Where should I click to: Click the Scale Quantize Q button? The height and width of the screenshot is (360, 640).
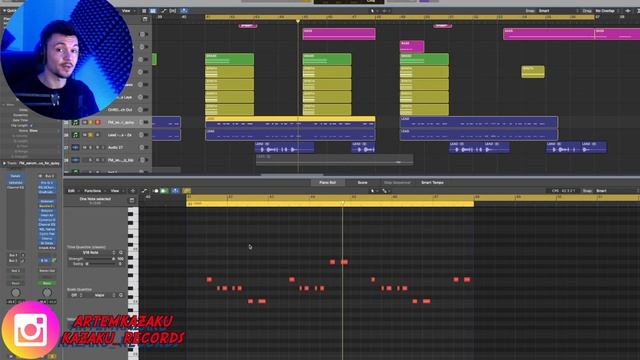point(121,295)
